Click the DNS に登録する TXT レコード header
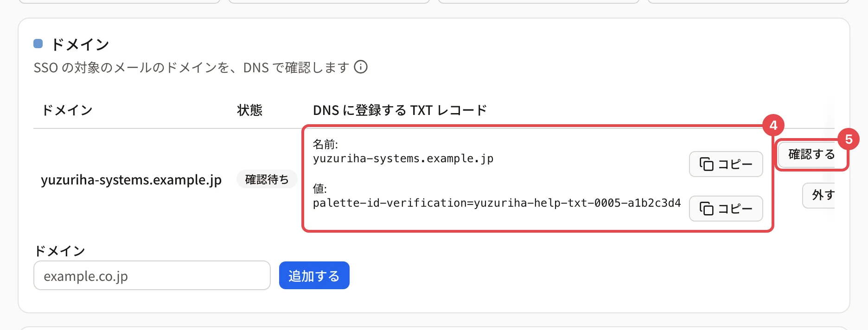Screen dimensions: 868x330 pyautogui.click(x=400, y=110)
